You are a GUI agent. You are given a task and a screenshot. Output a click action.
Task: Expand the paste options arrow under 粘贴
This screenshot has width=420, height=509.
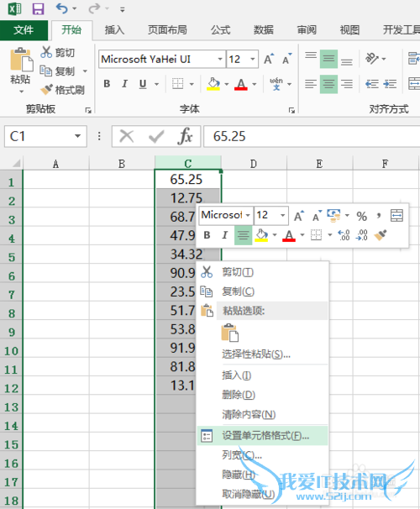22,92
